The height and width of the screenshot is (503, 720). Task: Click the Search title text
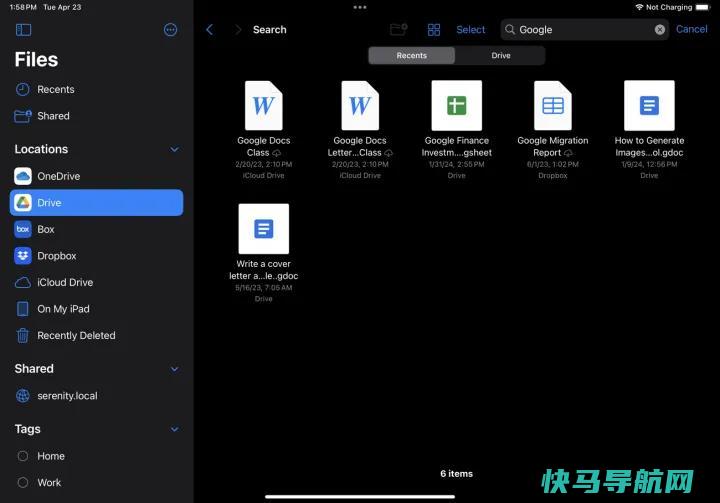pyautogui.click(x=270, y=30)
